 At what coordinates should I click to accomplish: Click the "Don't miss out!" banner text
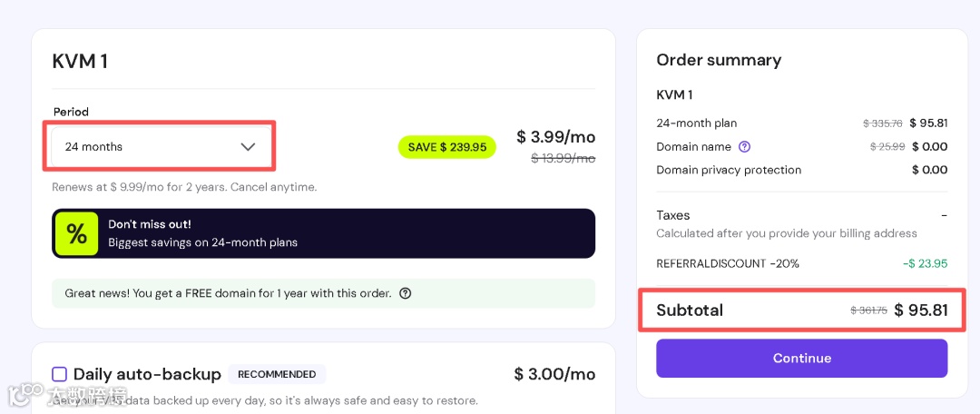(150, 224)
